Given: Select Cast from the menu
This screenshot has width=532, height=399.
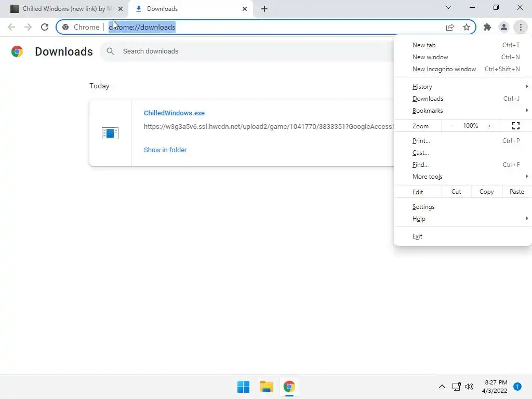Looking at the screenshot, I should (x=463, y=152).
